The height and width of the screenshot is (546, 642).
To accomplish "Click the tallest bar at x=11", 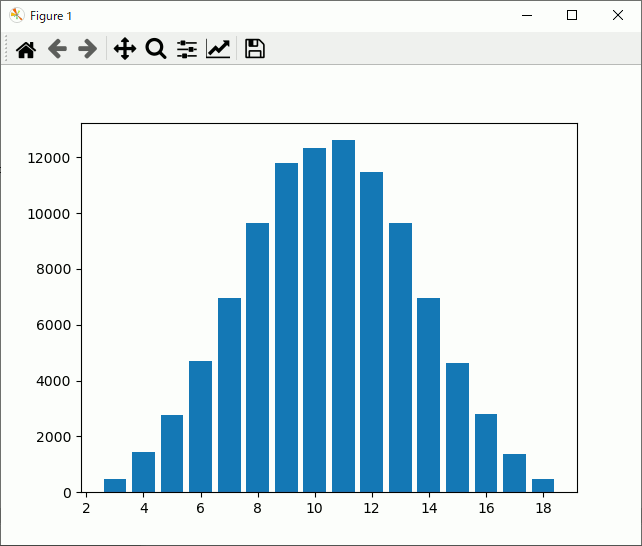I will coord(344,316).
